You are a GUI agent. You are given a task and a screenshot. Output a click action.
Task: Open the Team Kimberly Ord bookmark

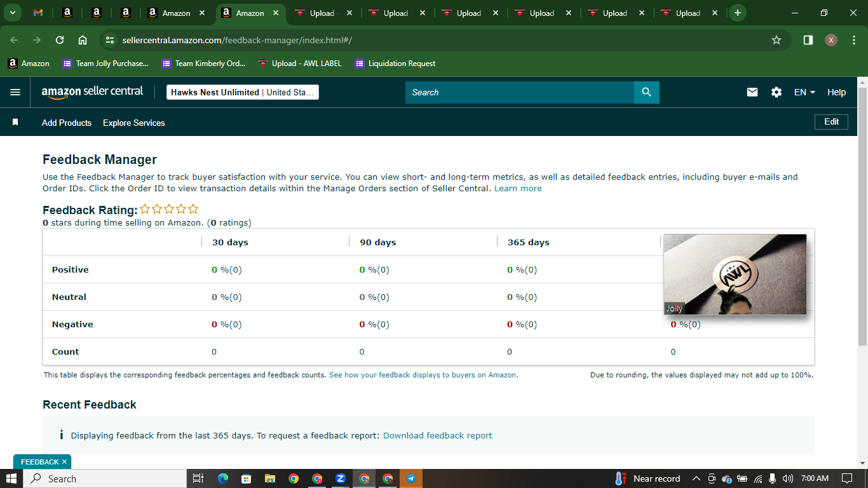pos(205,64)
